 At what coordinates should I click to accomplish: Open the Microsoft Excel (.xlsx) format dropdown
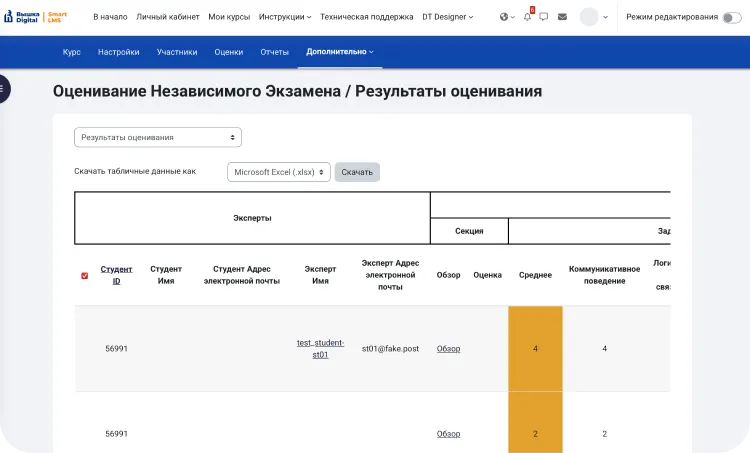coord(279,172)
